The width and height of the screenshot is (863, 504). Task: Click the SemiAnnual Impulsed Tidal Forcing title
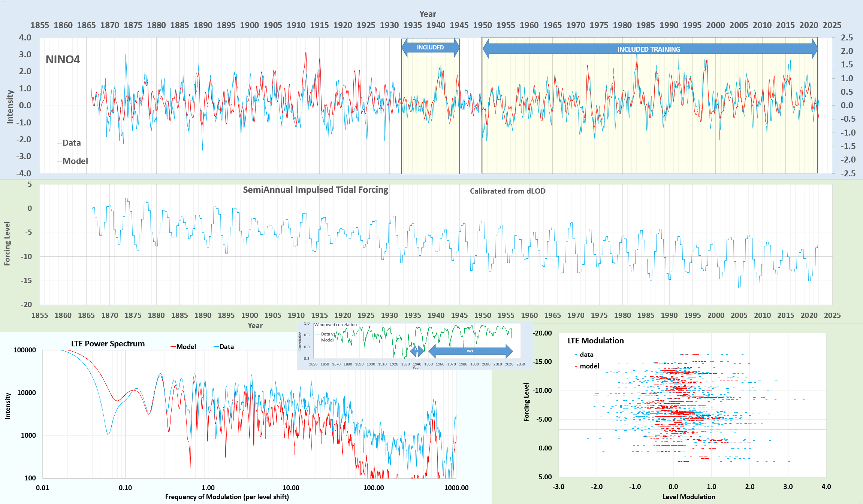pos(315,190)
